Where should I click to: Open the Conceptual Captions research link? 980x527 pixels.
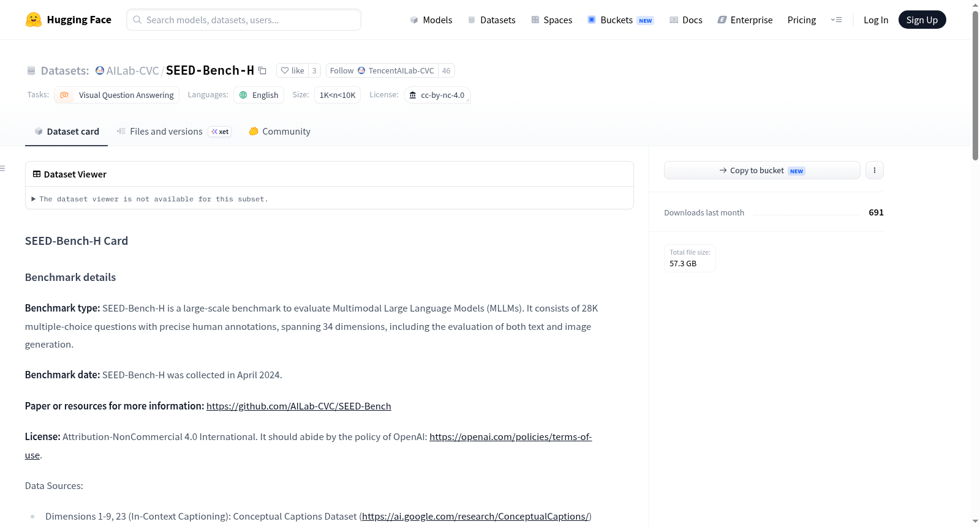(475, 517)
